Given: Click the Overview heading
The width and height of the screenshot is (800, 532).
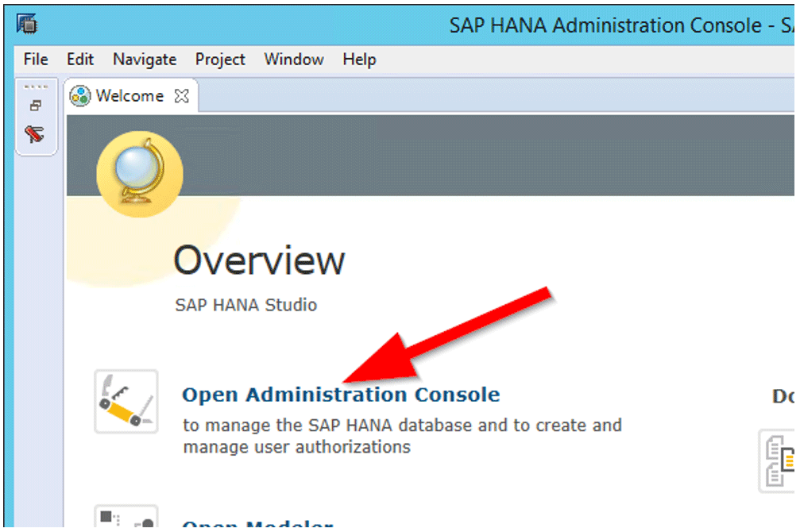Looking at the screenshot, I should pos(259,260).
